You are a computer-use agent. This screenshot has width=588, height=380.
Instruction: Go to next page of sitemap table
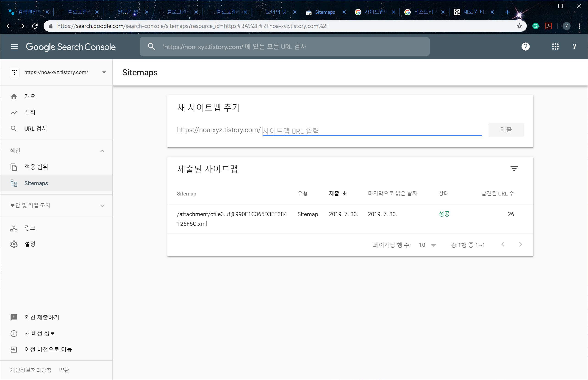[520, 245]
